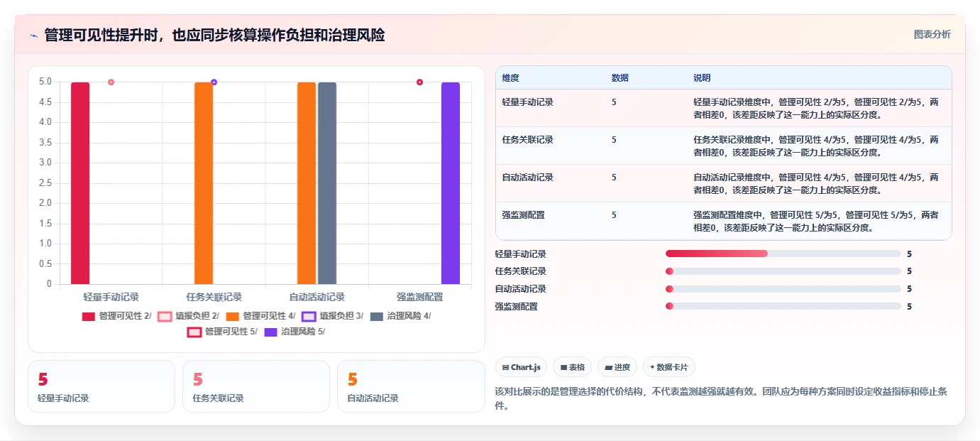This screenshot has width=980, height=441.
Task: Toggle the 治理风险 4/ legend entry
Action: point(400,316)
